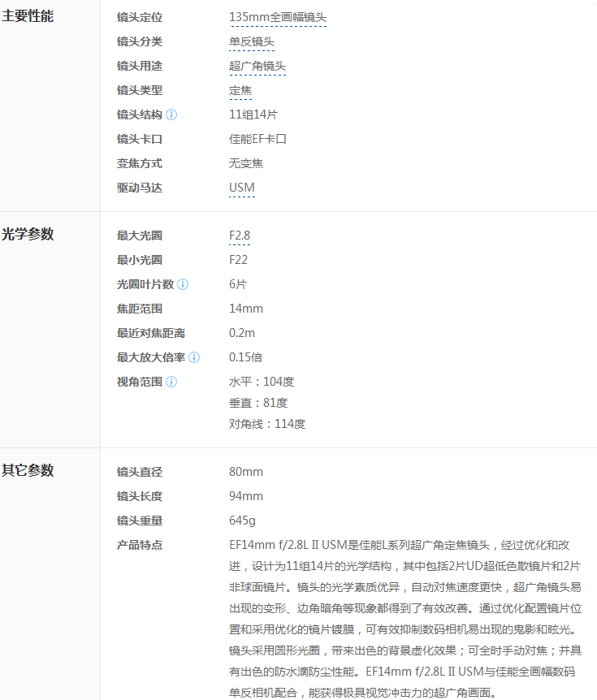Click the 定焦 lens type link
This screenshot has height=700, width=597.
coord(240,90)
